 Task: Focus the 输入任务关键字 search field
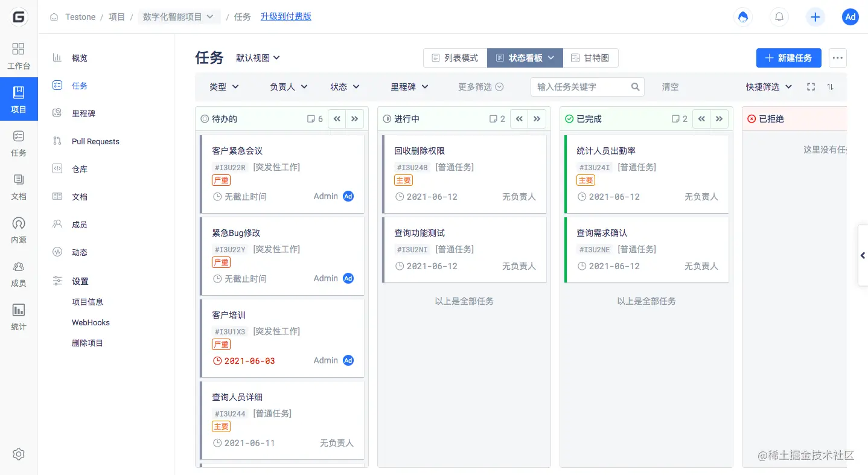pos(587,87)
